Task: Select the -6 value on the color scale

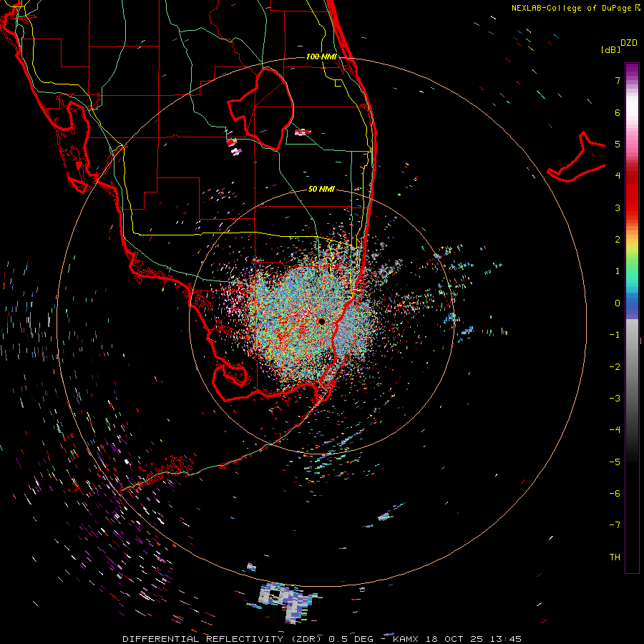Action: [615, 494]
